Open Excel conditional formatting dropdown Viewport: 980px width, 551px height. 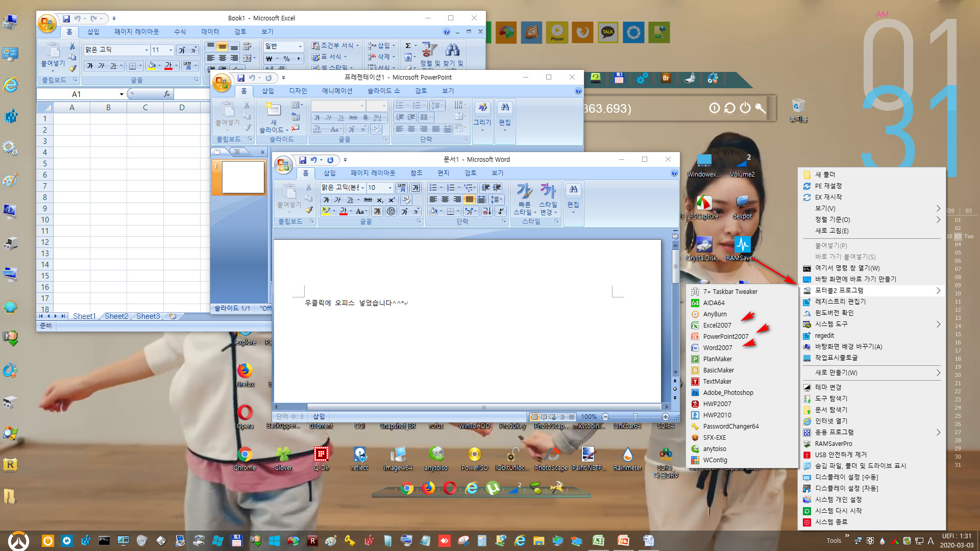335,45
